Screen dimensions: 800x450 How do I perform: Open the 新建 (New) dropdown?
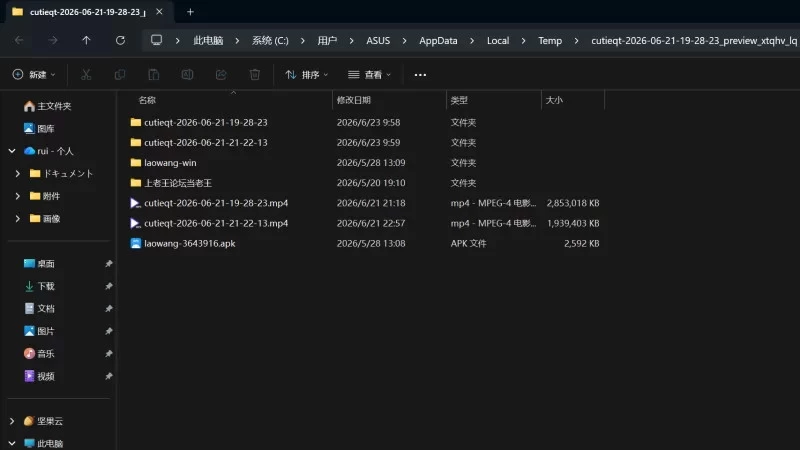(x=34, y=74)
